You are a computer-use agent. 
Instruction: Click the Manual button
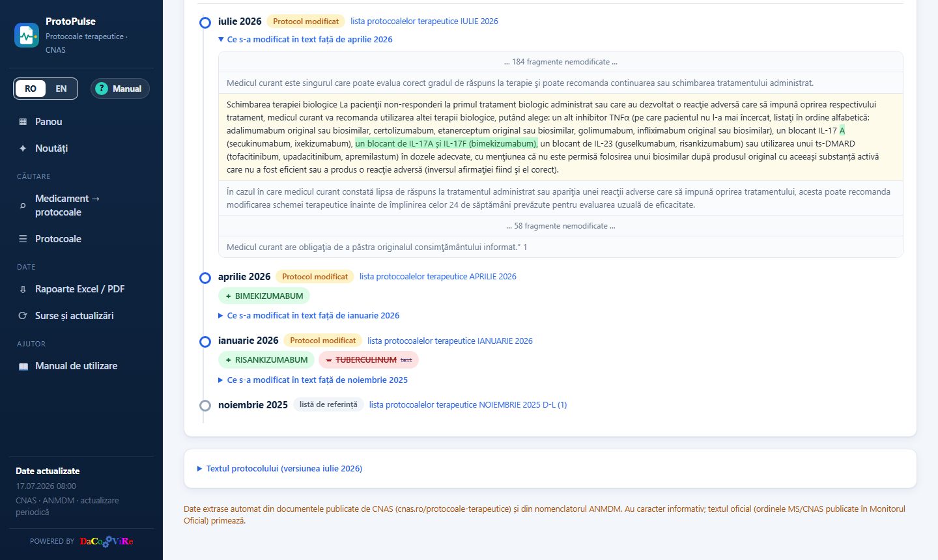coord(120,89)
